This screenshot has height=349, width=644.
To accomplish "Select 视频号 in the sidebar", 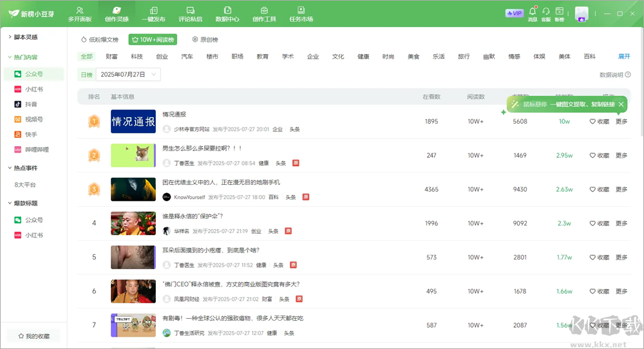I will 33,120.
